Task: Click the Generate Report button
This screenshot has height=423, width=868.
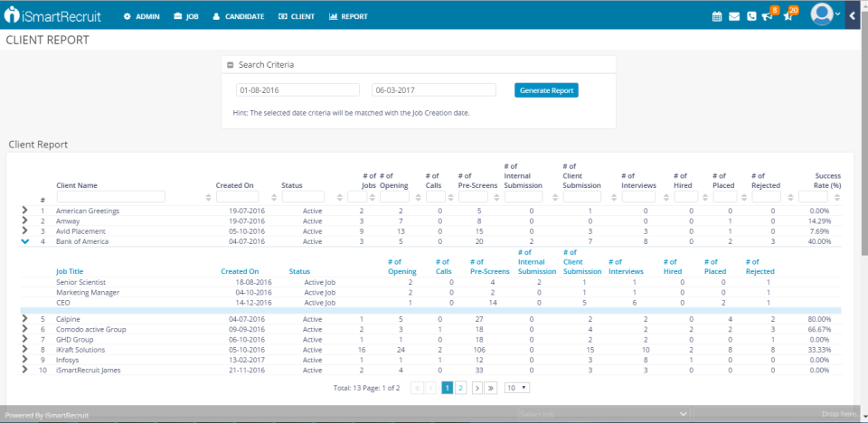Action: click(x=546, y=90)
